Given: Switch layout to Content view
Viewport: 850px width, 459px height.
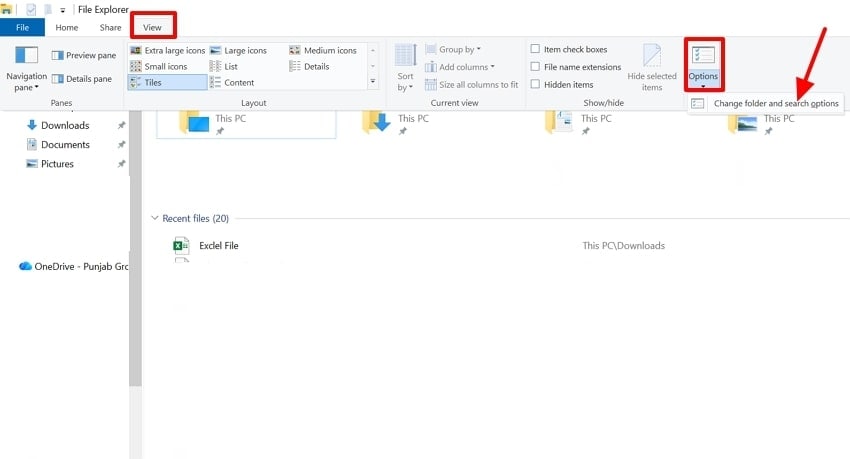Looking at the screenshot, I should click(x=232, y=82).
